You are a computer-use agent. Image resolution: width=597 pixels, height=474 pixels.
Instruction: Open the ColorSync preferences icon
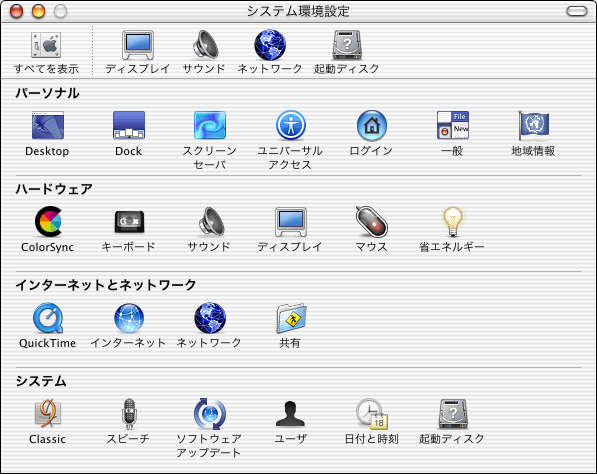[x=48, y=221]
